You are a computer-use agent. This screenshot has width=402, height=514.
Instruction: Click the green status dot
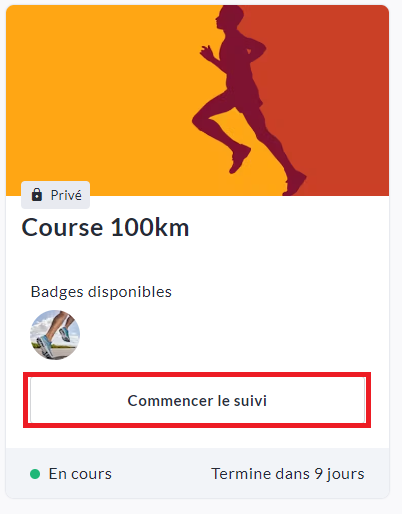(35, 474)
